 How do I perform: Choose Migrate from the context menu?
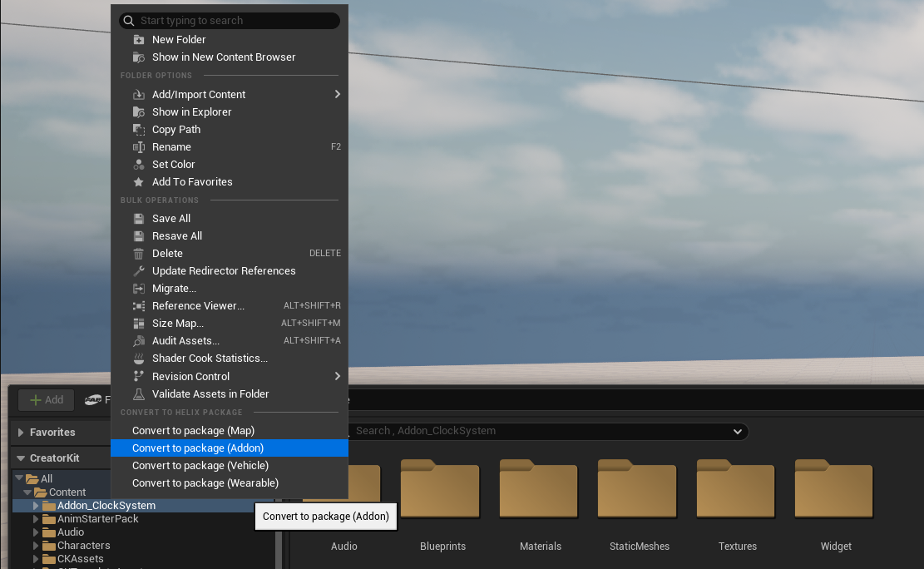click(x=174, y=289)
